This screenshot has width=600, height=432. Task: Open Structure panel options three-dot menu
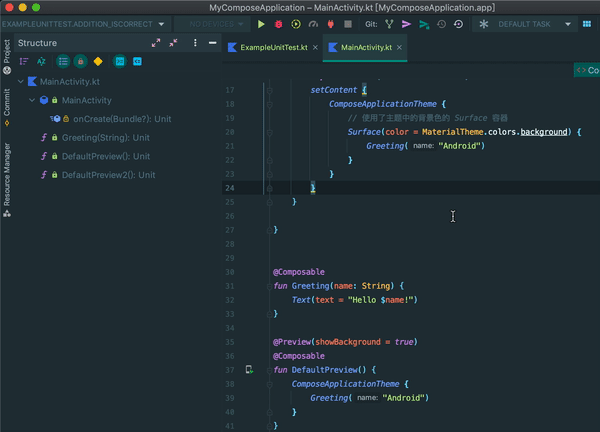(x=195, y=43)
